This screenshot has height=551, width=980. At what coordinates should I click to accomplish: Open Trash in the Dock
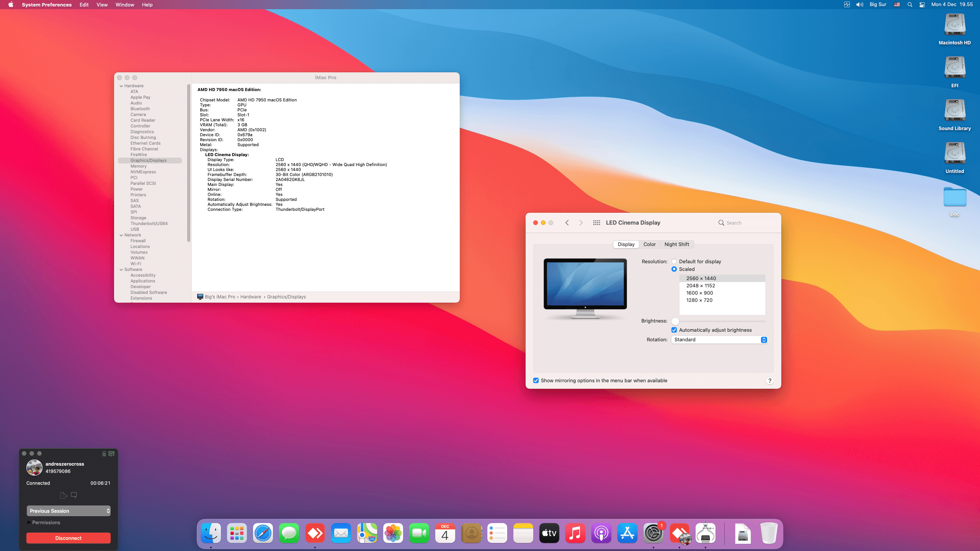(769, 533)
